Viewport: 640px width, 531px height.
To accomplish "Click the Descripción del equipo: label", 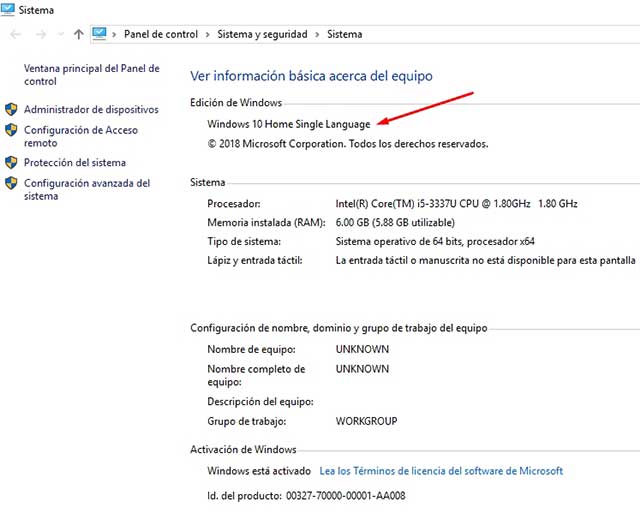I will point(260,402).
